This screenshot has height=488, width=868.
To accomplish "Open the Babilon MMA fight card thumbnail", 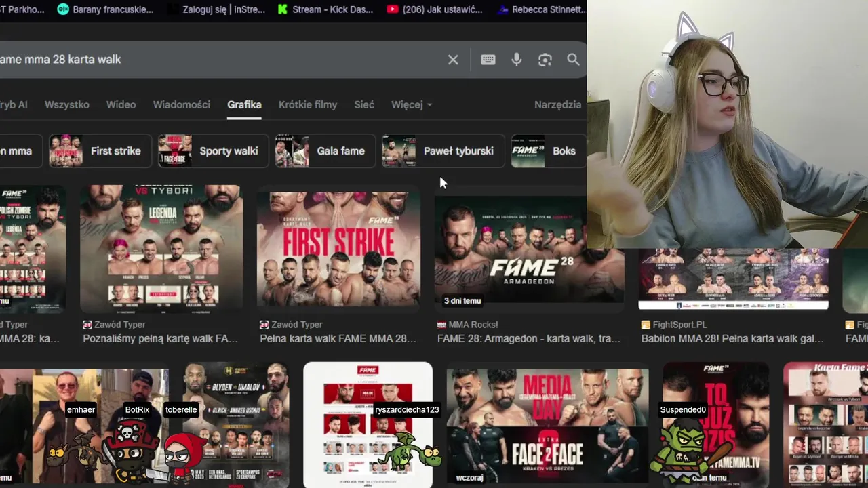I will point(733,279).
